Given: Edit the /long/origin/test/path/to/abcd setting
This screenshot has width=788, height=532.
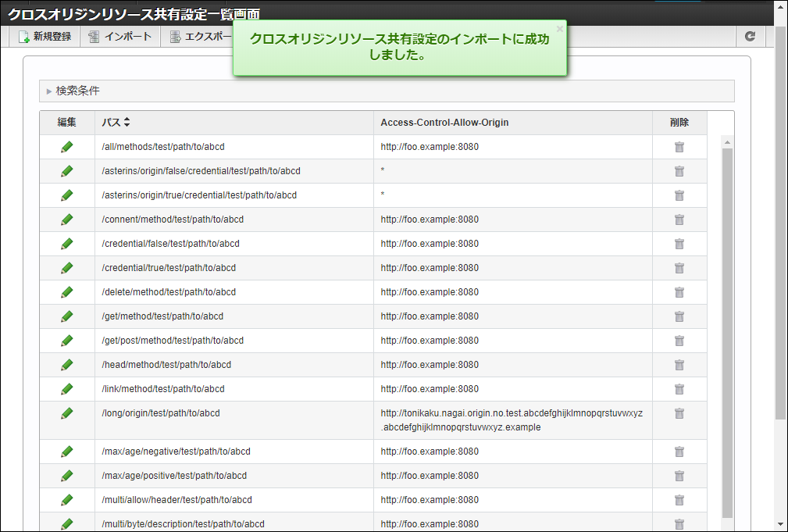Looking at the screenshot, I should [66, 413].
